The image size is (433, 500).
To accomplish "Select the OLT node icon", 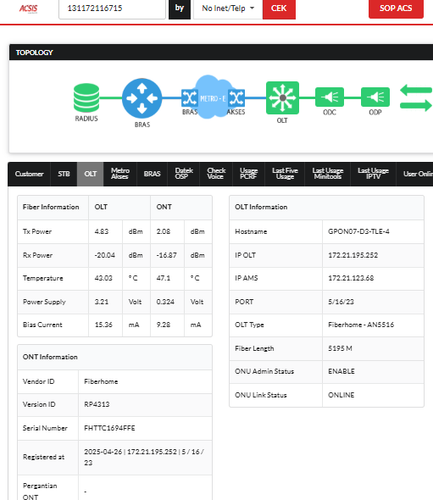I will [x=282, y=98].
